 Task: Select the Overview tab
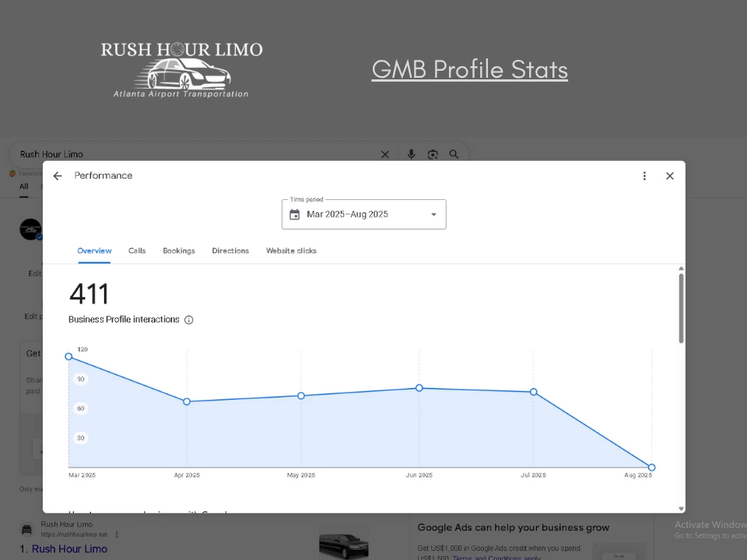coord(94,250)
